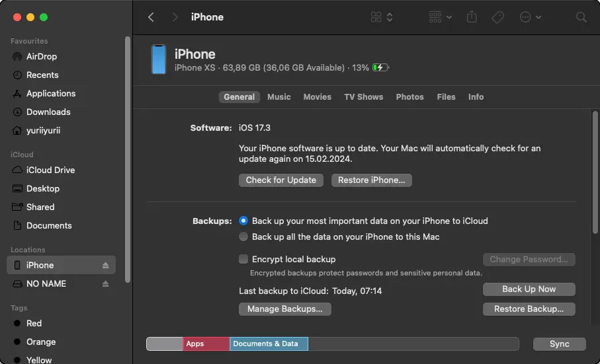Eject the NO NAME drive
The height and width of the screenshot is (364, 600).
click(106, 284)
